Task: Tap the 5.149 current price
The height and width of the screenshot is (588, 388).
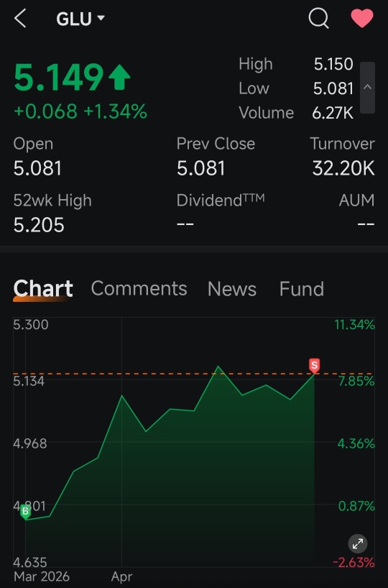Action: tap(58, 77)
